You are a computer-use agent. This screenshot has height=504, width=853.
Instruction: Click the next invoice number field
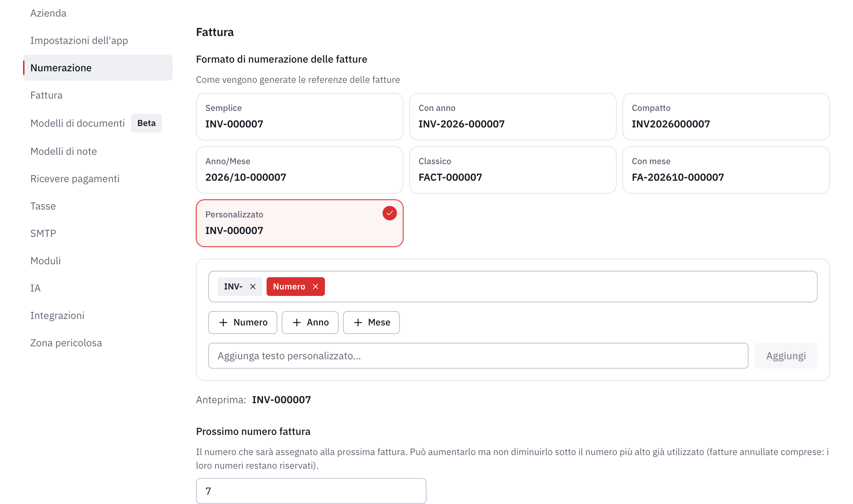[x=311, y=491]
